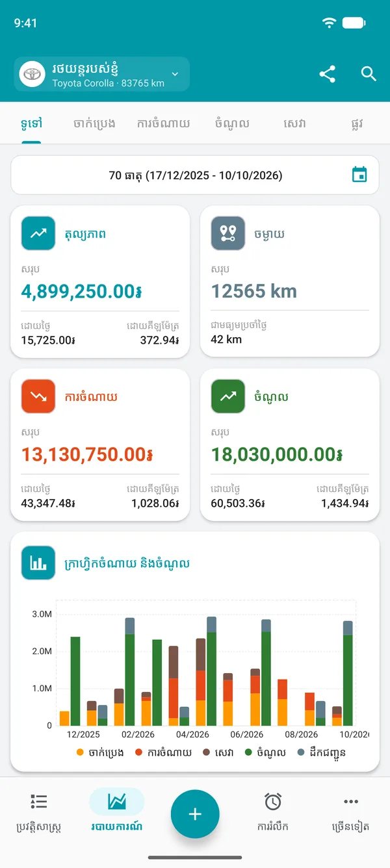Toggle the gray ដឹកជញ្ជូន legend entry
Viewport: 390px width, 868px height.
(321, 752)
